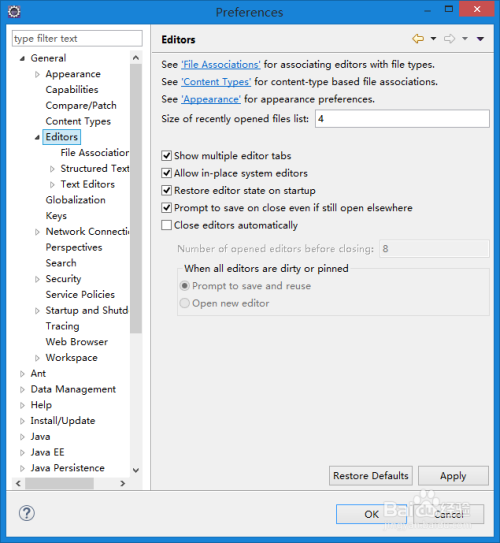
Task: Select Globalization in the tree
Action: 75,200
